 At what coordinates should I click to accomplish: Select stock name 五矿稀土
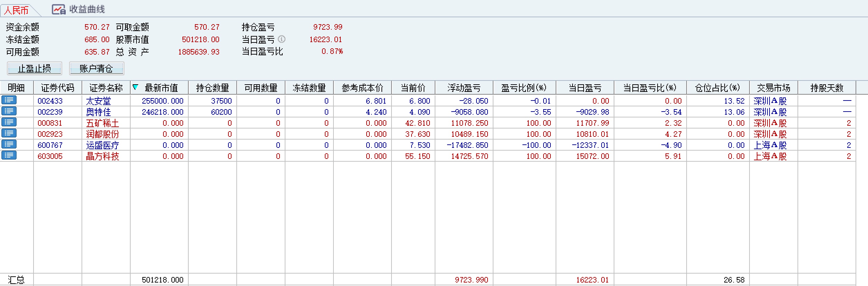(103, 123)
